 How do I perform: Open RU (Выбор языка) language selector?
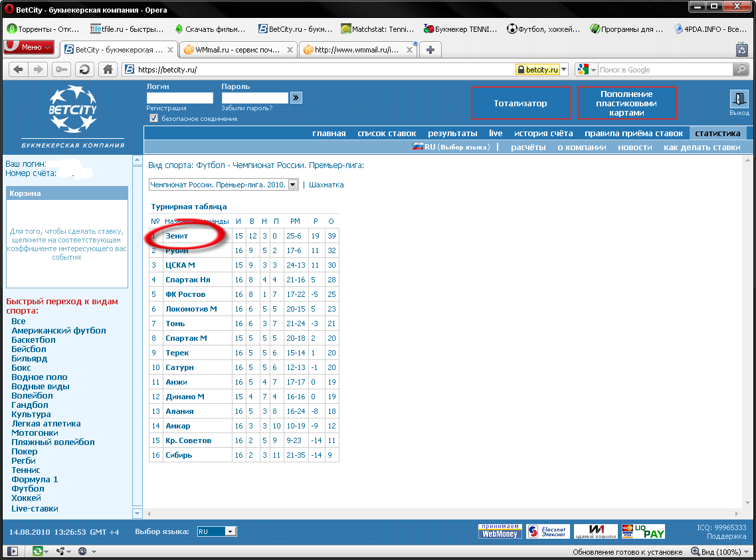pos(451,147)
